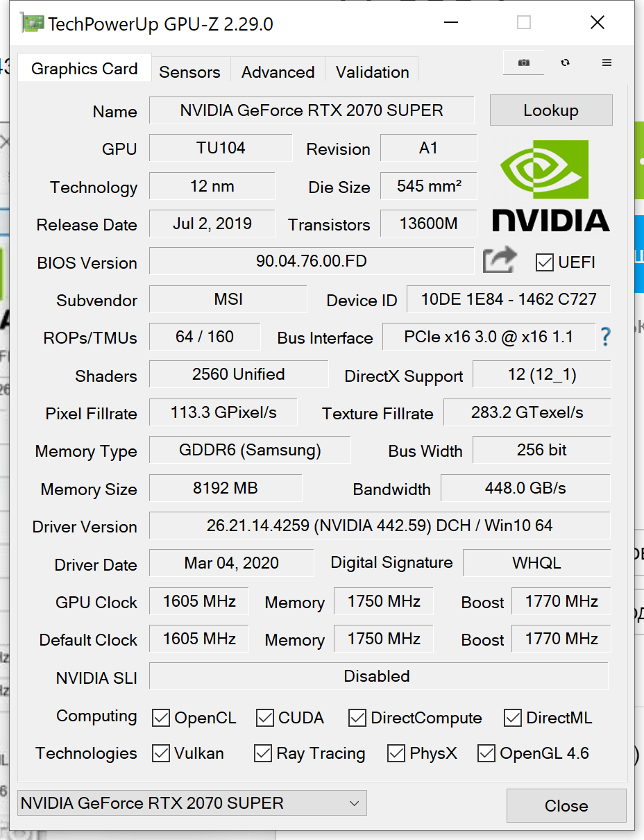Click the BIOS Version field
The height and width of the screenshot is (840, 644).
tap(311, 262)
